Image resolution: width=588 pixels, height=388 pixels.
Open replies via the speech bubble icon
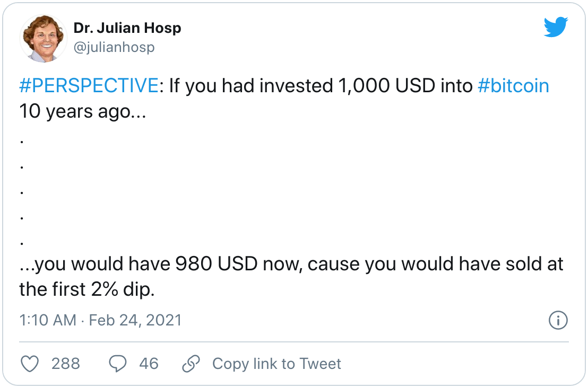(x=117, y=364)
